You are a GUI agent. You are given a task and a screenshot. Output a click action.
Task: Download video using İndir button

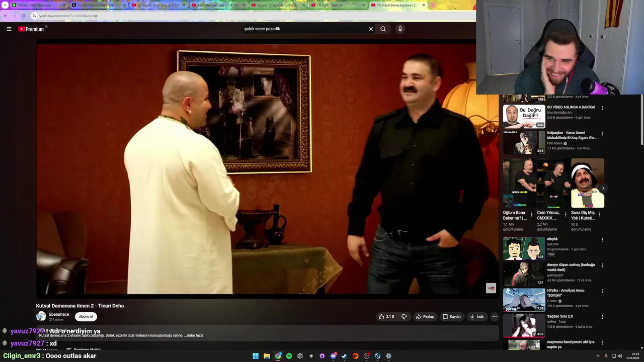[x=476, y=317]
